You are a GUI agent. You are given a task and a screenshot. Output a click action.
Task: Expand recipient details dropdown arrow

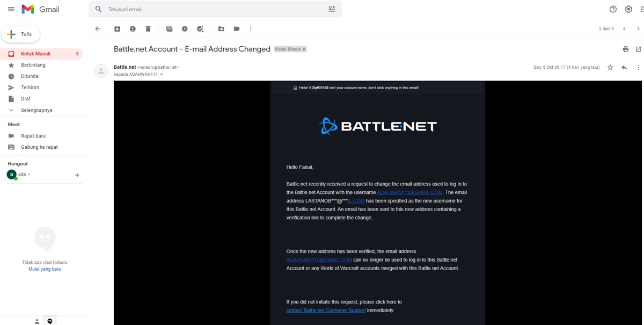(162, 75)
